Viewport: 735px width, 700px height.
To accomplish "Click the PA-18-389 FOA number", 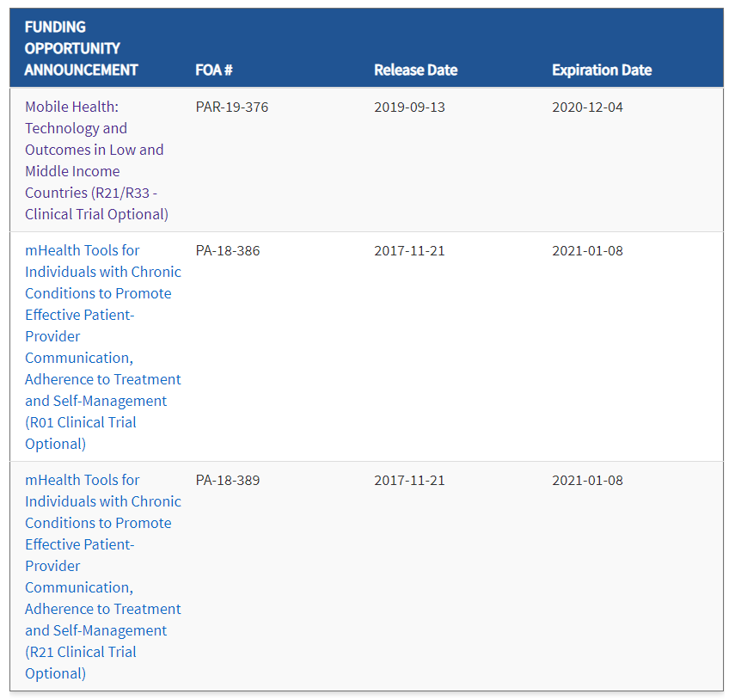I will click(x=227, y=481).
